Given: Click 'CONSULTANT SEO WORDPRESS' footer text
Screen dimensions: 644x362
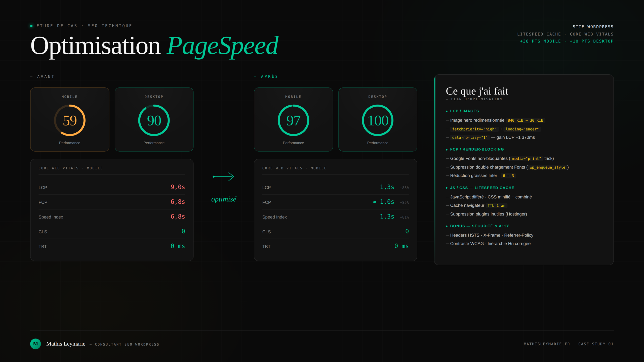Looking at the screenshot, I should (127, 344).
